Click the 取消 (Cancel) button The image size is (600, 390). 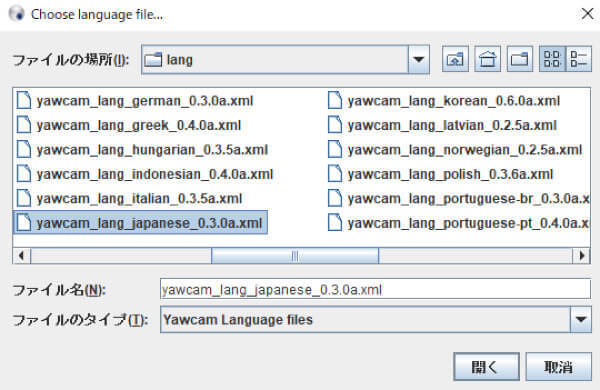click(559, 367)
